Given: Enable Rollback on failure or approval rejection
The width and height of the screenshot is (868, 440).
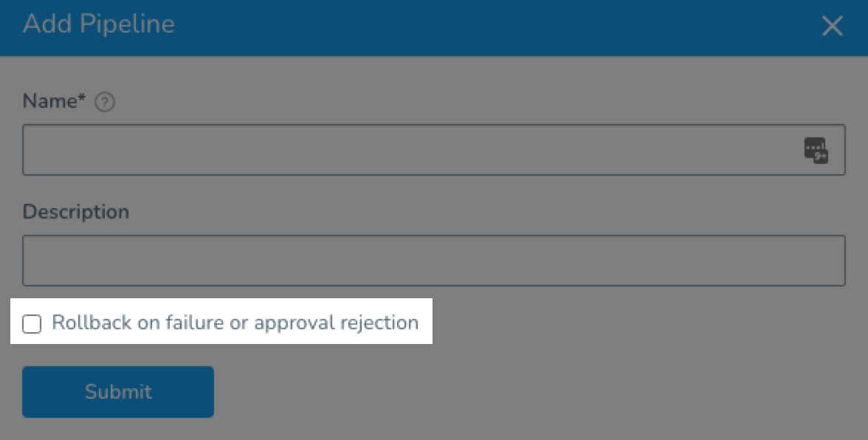Looking at the screenshot, I should (x=32, y=324).
